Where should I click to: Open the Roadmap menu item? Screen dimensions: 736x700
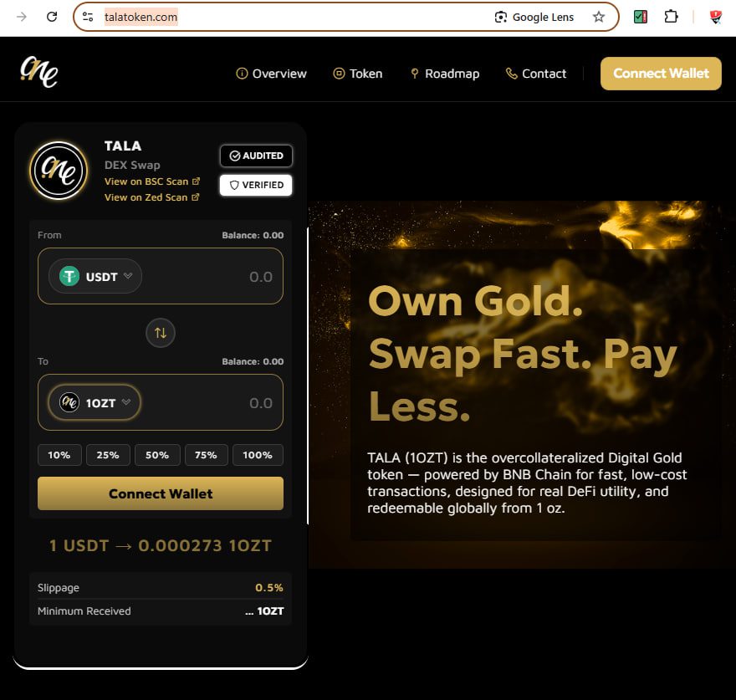click(x=445, y=74)
